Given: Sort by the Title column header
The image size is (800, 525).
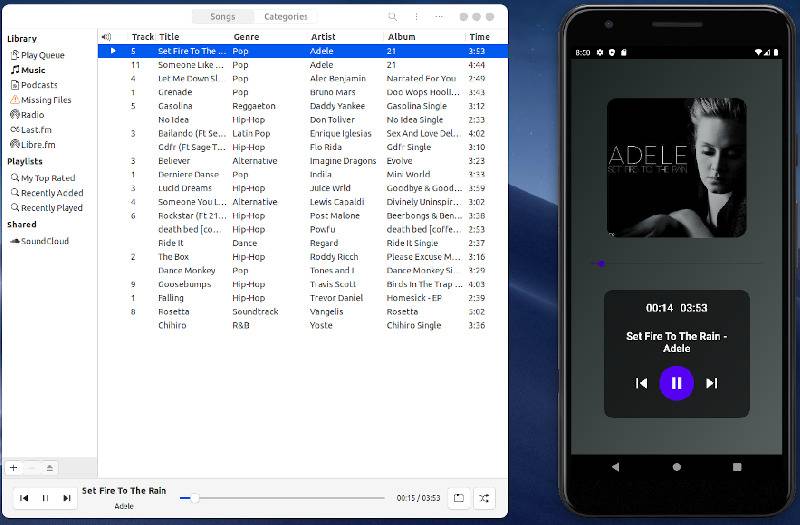Looking at the screenshot, I should pyautogui.click(x=193, y=37).
